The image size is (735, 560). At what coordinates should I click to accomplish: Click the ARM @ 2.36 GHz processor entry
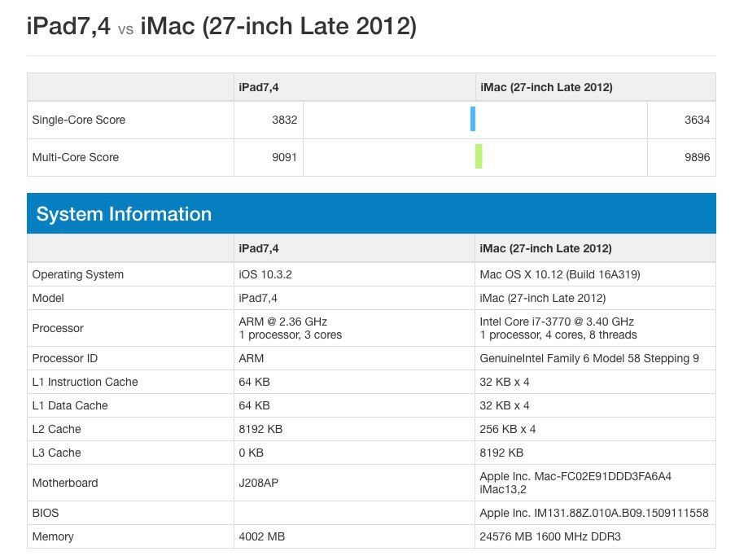(283, 322)
